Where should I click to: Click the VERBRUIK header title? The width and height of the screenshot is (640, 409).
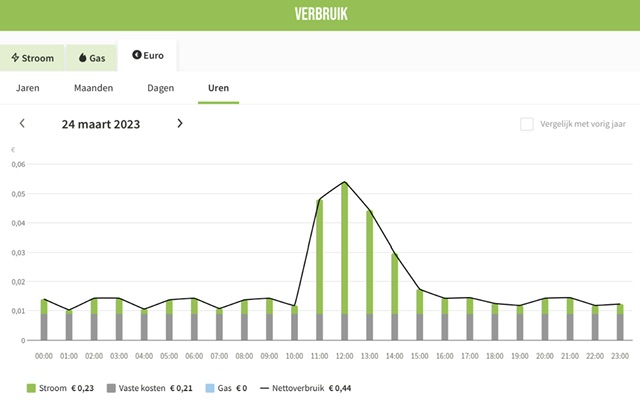pyautogui.click(x=321, y=14)
